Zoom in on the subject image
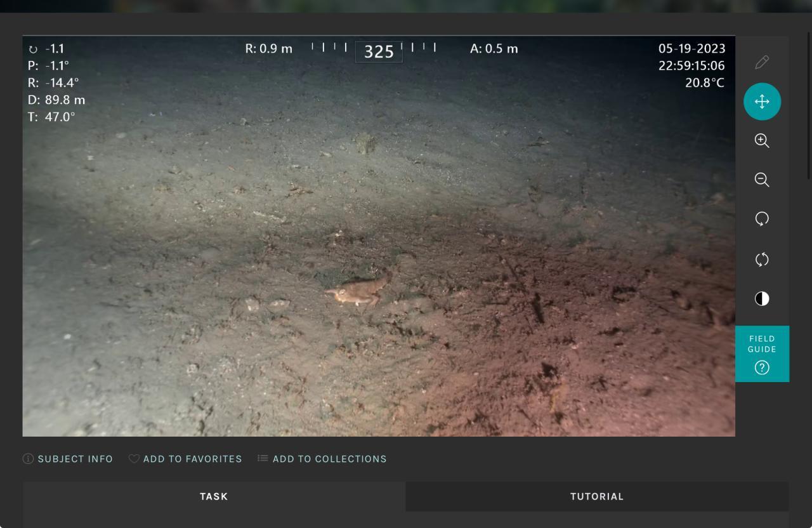812x528 pixels. click(762, 141)
